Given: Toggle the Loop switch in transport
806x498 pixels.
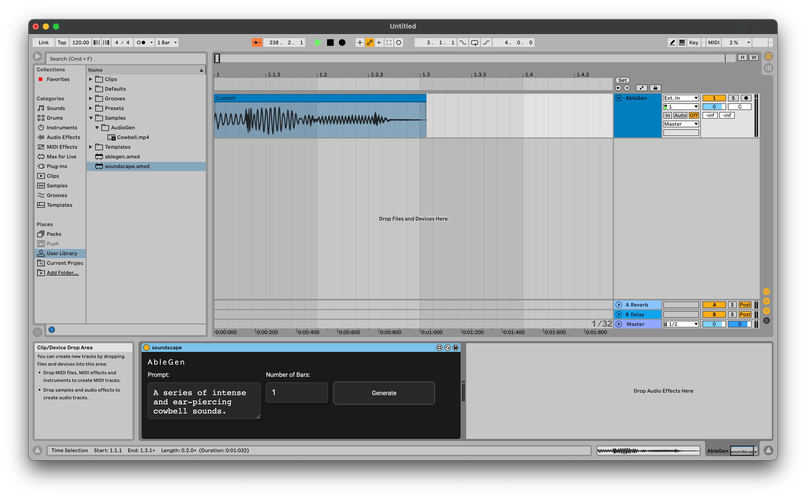Looking at the screenshot, I should pyautogui.click(x=474, y=43).
